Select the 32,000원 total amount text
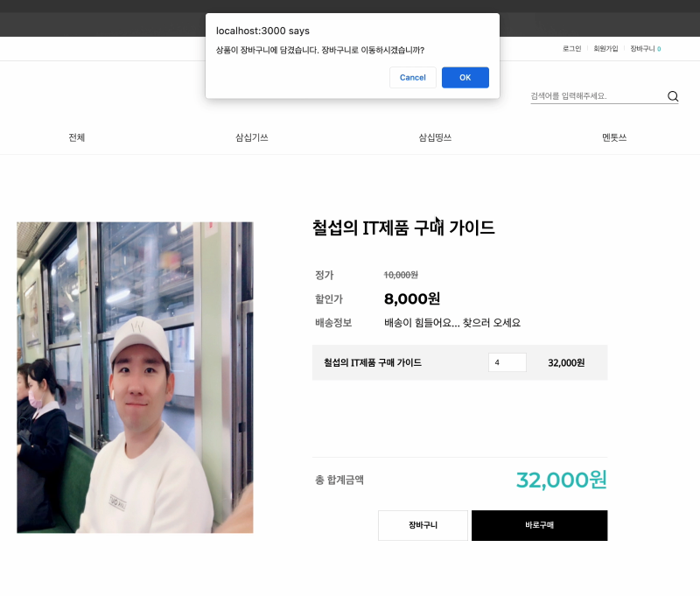 click(x=561, y=480)
